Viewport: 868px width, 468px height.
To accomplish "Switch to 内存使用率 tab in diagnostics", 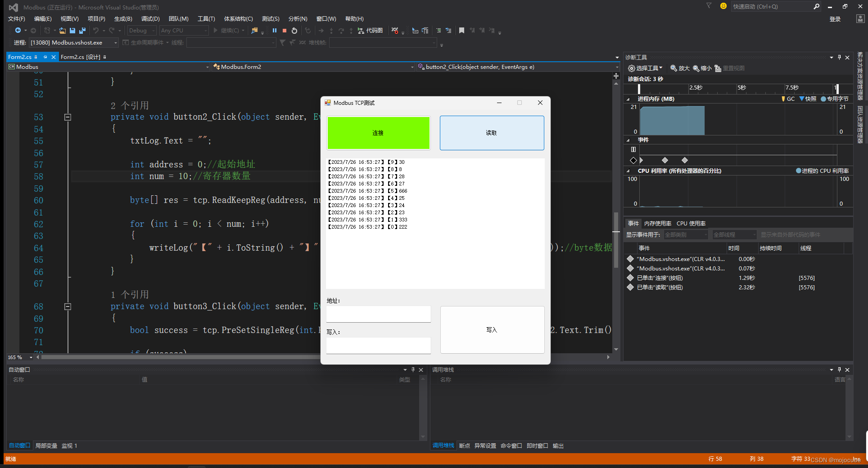I will coord(658,224).
